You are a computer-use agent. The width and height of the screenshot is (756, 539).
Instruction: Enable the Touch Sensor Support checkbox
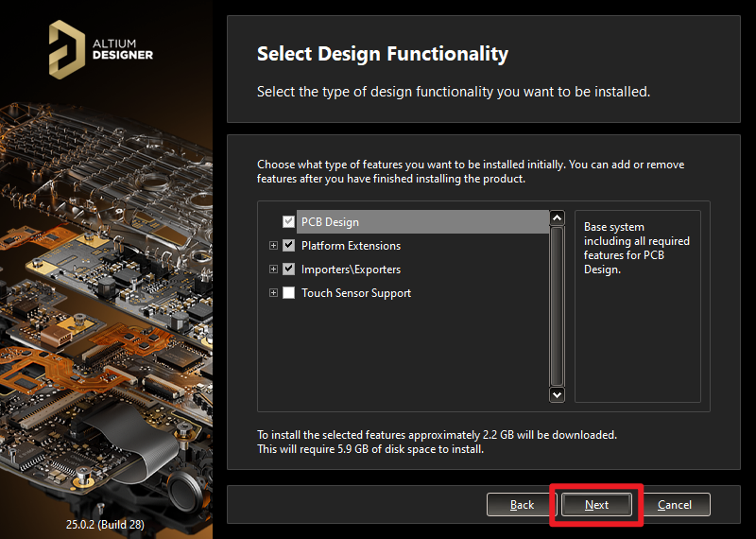tap(288, 293)
